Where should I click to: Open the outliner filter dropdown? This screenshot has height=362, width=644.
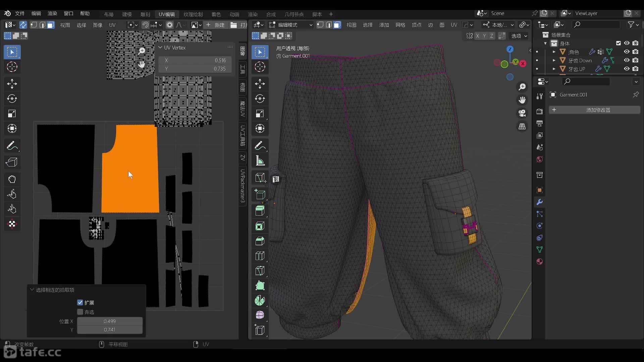[633, 25]
